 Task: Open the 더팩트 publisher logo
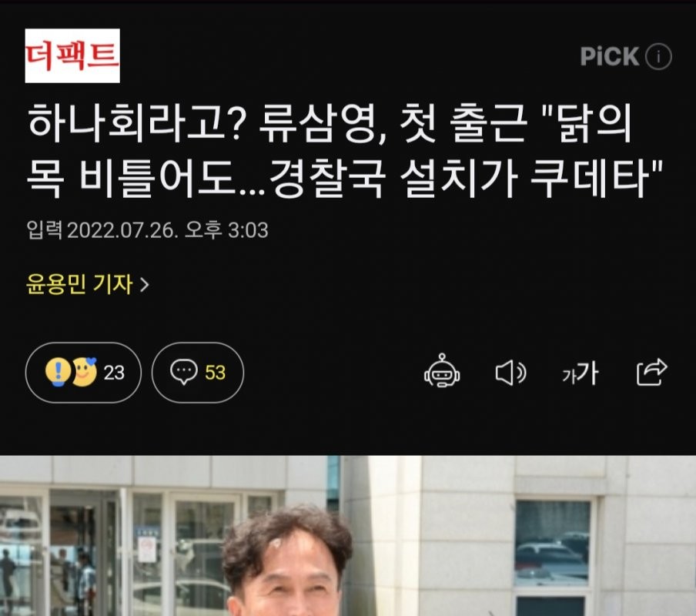(x=72, y=55)
